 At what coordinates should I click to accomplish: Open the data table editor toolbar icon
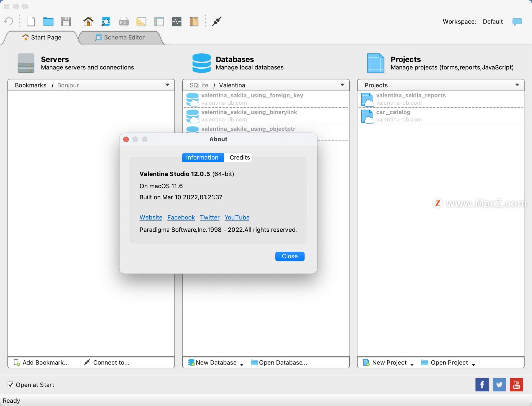(x=159, y=22)
